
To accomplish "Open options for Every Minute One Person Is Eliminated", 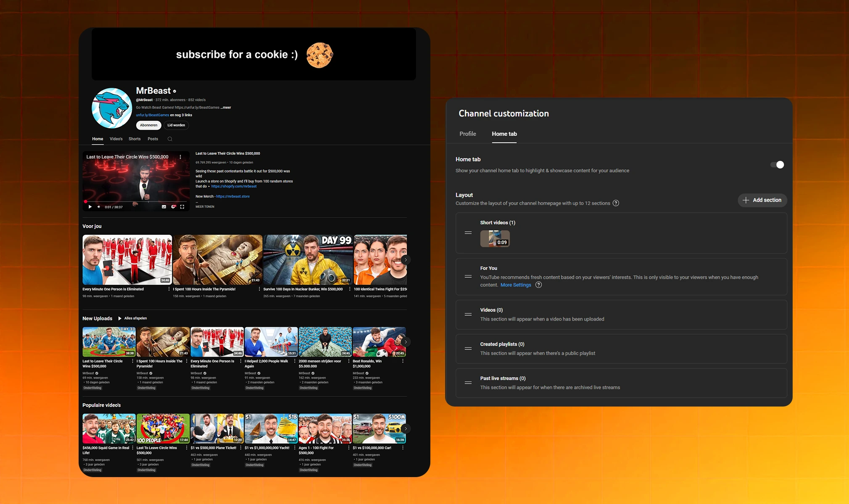I will coord(169,289).
